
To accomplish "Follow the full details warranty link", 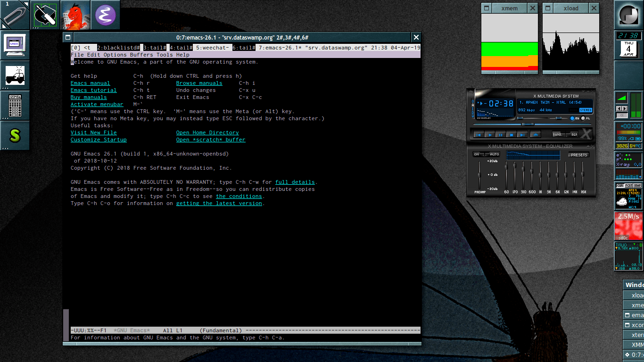I will click(x=295, y=182).
